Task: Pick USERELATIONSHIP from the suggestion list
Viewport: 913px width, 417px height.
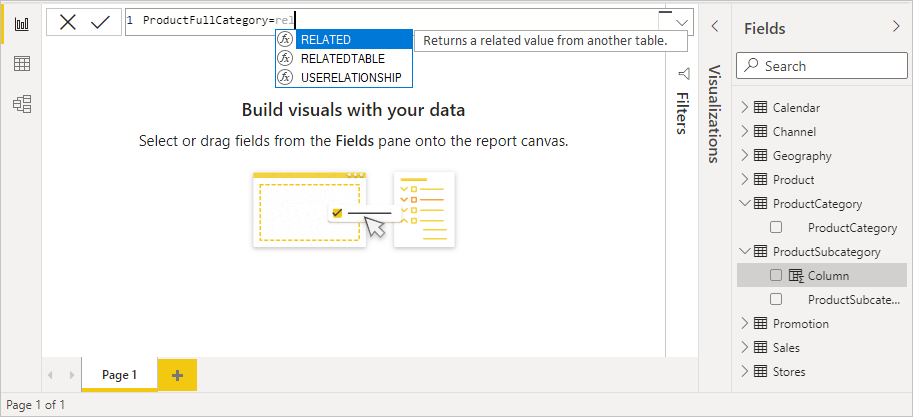Action: (351, 77)
